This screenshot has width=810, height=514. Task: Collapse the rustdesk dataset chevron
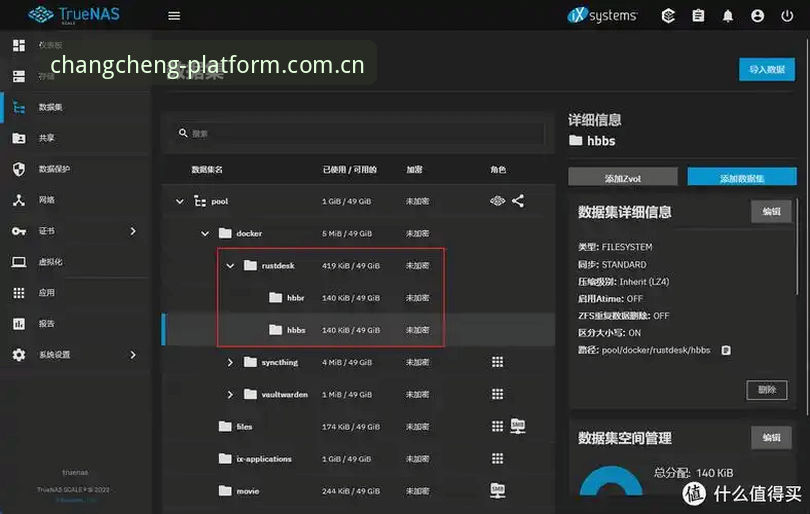click(230, 266)
